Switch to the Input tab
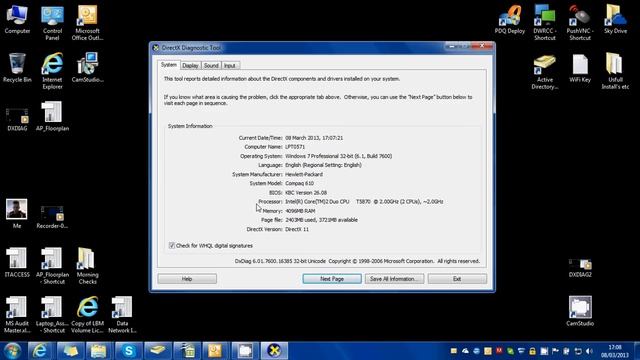This screenshot has width=640, height=360. pos(230,65)
